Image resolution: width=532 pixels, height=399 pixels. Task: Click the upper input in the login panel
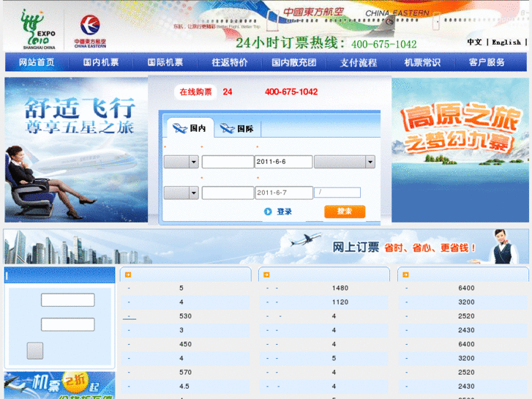pos(68,300)
